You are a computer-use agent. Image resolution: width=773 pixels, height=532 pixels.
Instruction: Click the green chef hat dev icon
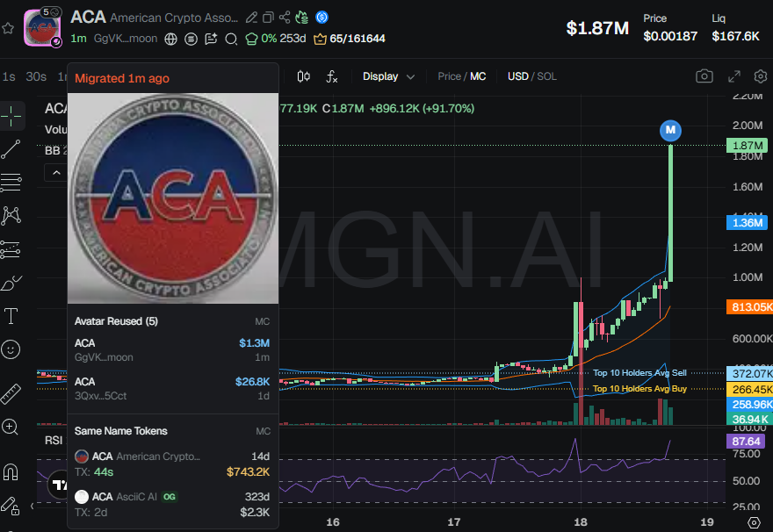251,39
